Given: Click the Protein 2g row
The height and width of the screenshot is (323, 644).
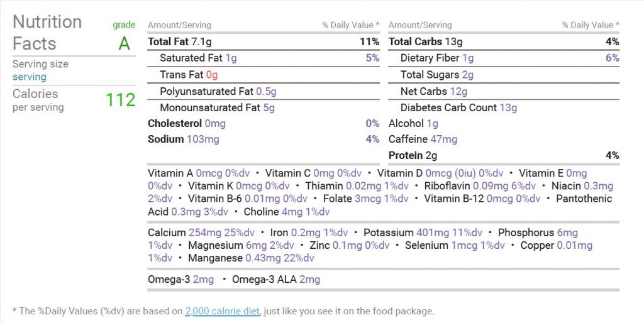Looking at the screenshot, I should click(504, 156).
